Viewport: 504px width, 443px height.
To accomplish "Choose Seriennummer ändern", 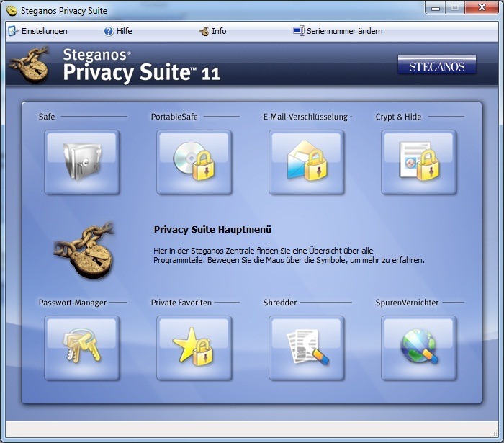I will (338, 31).
